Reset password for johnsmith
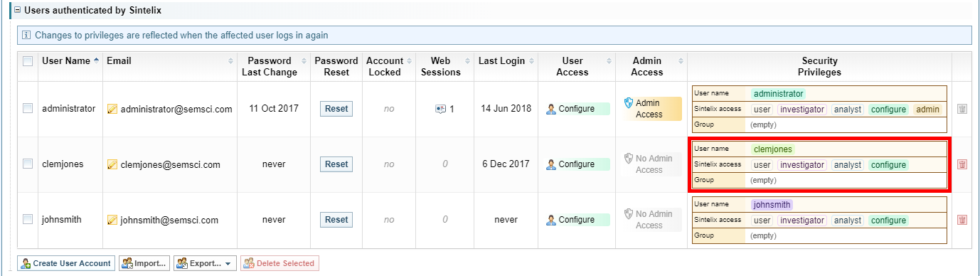 coord(336,220)
